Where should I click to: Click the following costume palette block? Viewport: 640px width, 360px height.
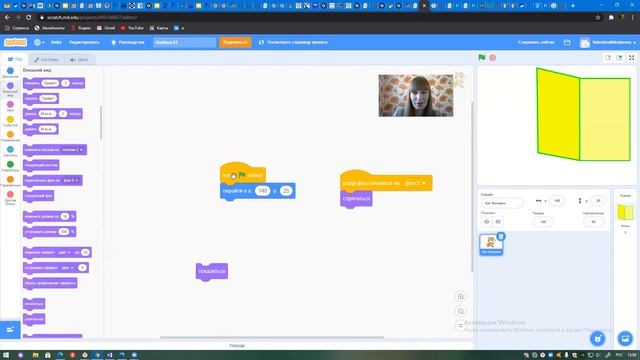(x=41, y=165)
